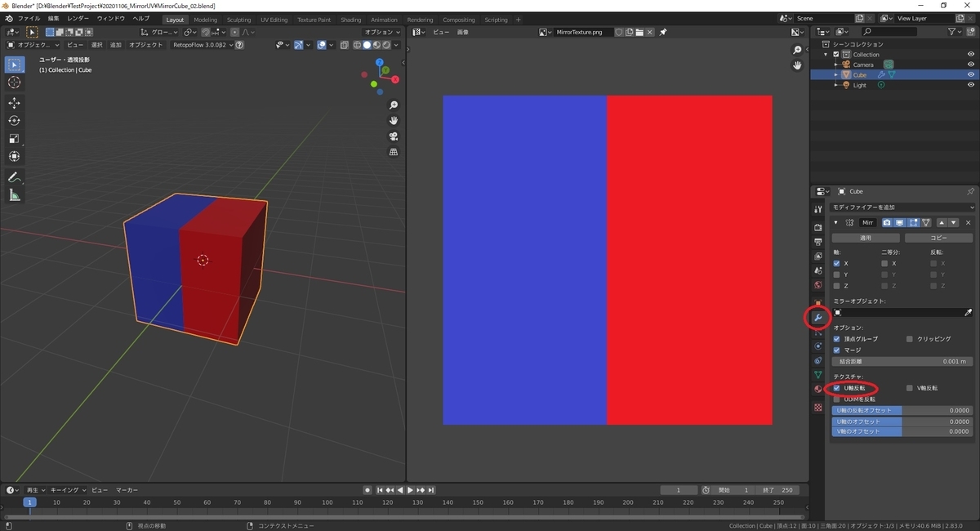Select the Rotate tool in viewport toolbar
Image resolution: width=980 pixels, height=531 pixels.
[x=15, y=121]
